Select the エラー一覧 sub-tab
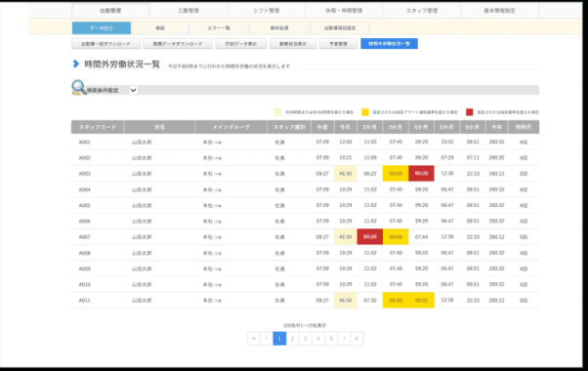Viewport: 588px width, 371px height. [x=219, y=28]
